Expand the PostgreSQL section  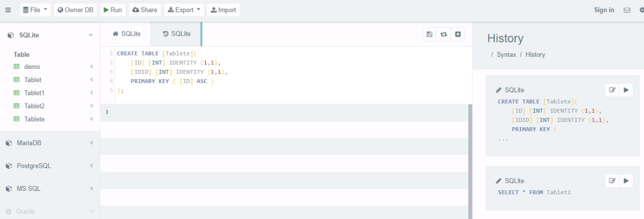tap(50, 166)
